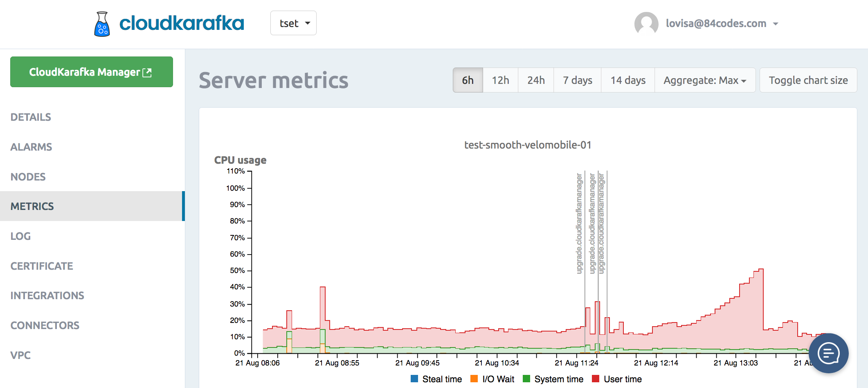The height and width of the screenshot is (388, 868).
Task: Switch to 24h time range
Action: [536, 80]
